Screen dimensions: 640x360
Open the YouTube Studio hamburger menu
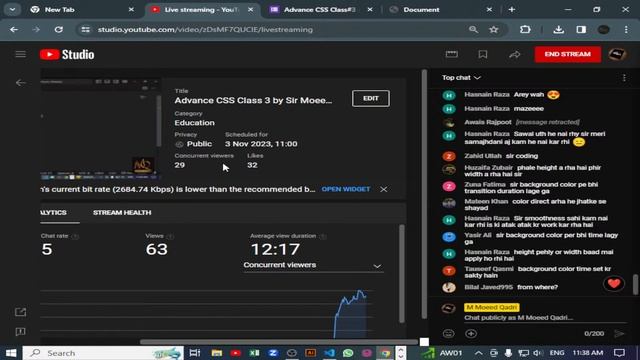click(x=20, y=54)
